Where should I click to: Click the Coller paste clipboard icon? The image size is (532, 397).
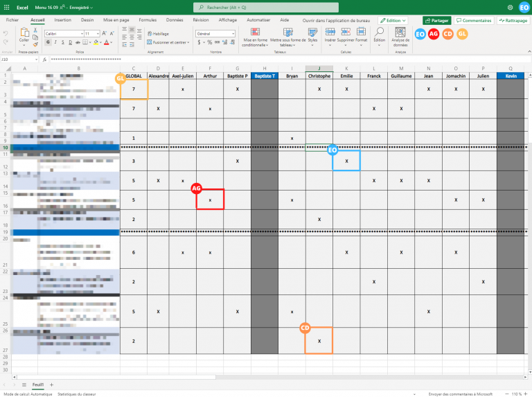tap(24, 33)
